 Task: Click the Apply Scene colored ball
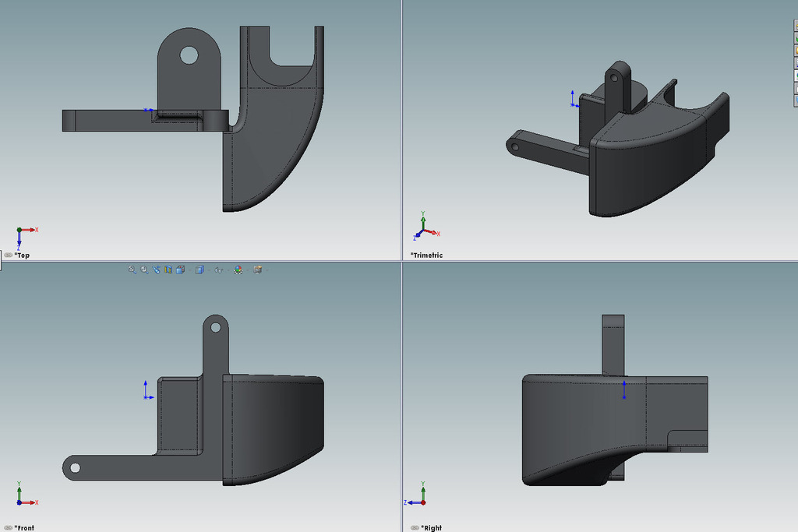pos(238,270)
